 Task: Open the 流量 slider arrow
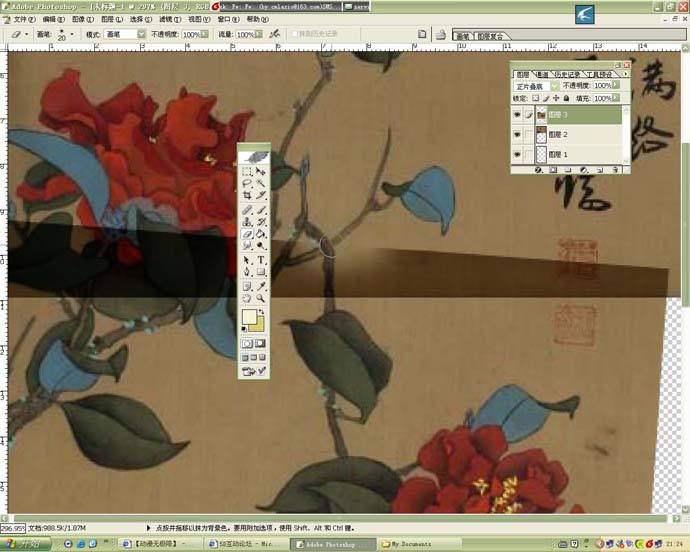coord(259,34)
